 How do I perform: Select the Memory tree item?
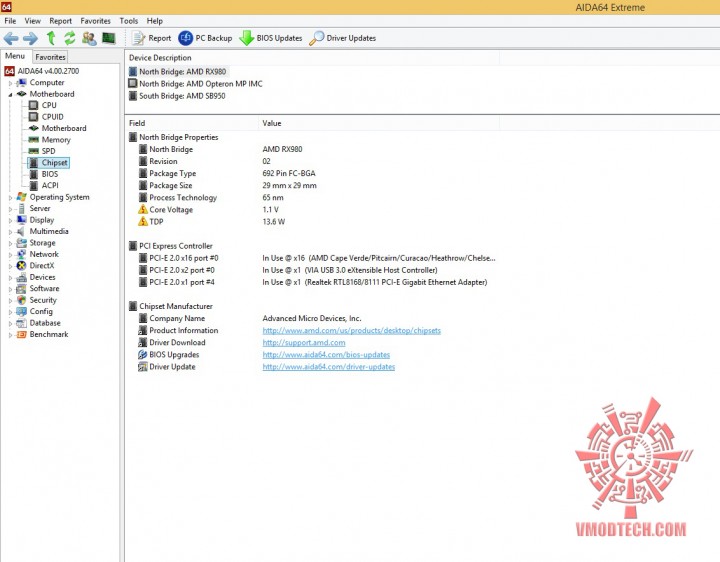coord(56,140)
